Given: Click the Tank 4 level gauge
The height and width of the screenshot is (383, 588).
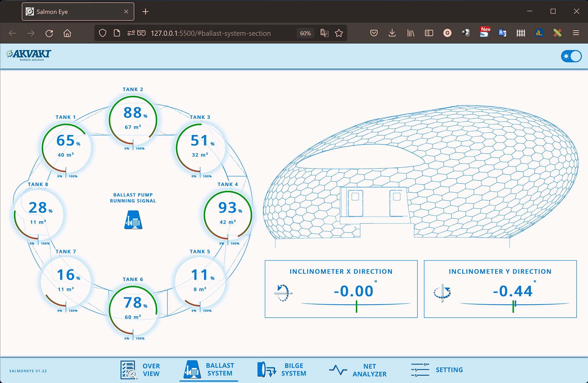Looking at the screenshot, I should tap(228, 215).
